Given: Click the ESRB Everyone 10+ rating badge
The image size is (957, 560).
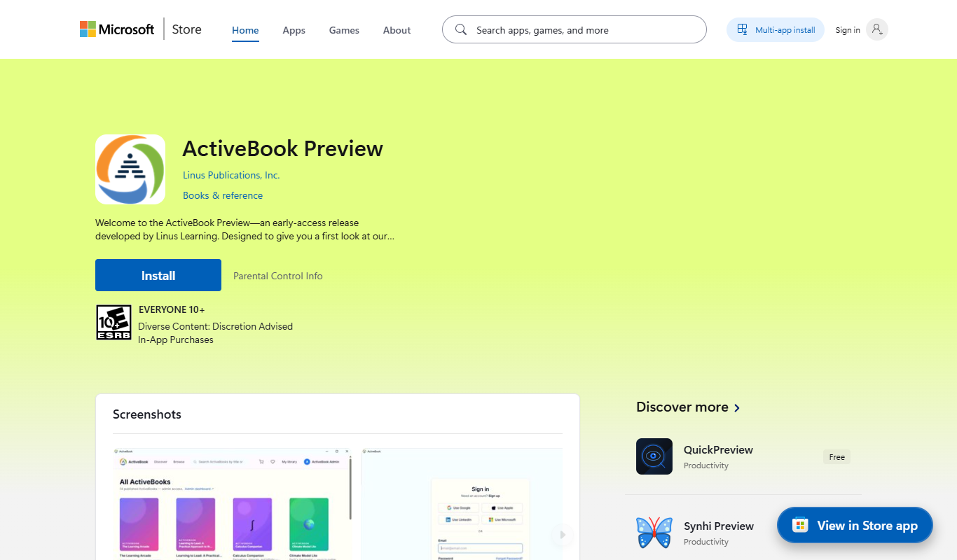Looking at the screenshot, I should 113,323.
